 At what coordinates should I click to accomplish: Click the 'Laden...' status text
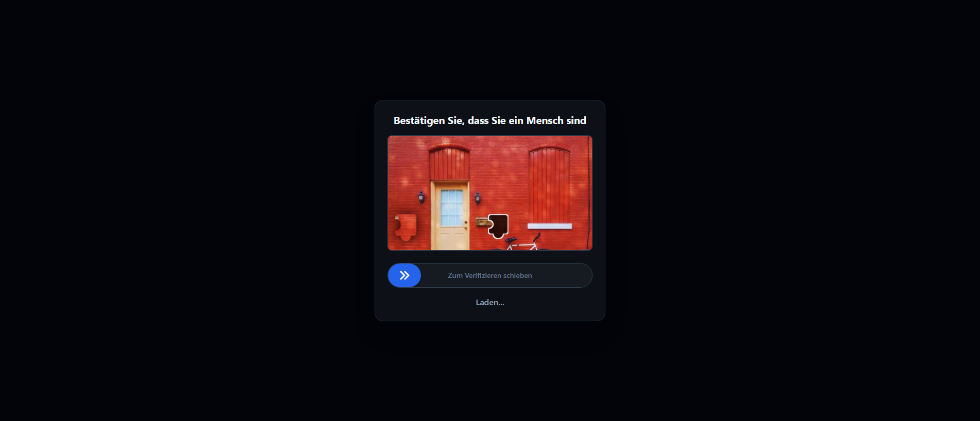click(x=490, y=303)
